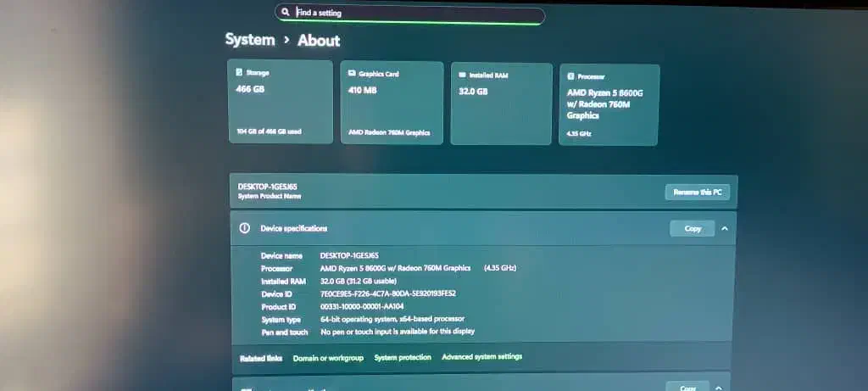Go back to System breadcrumb

coord(250,39)
